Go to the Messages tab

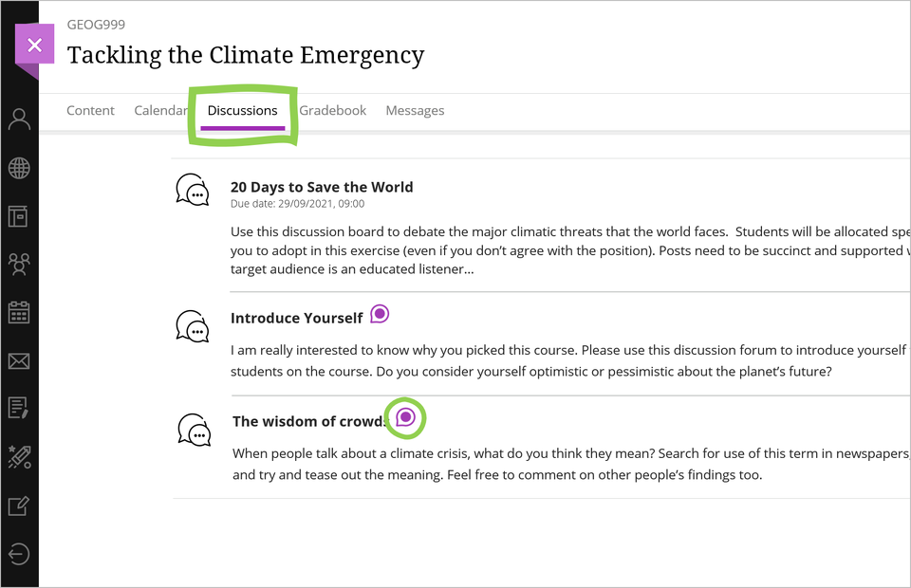click(415, 110)
